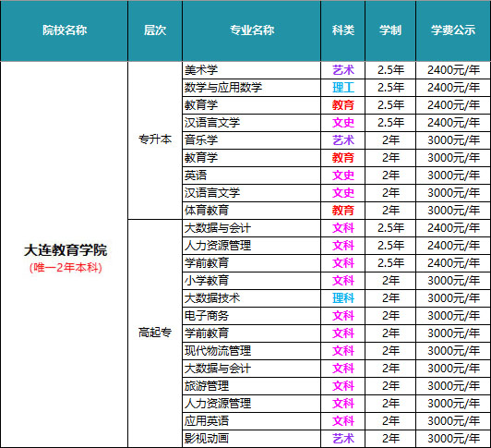Click the 层次 column header
This screenshot has width=491, height=448.
point(155,30)
